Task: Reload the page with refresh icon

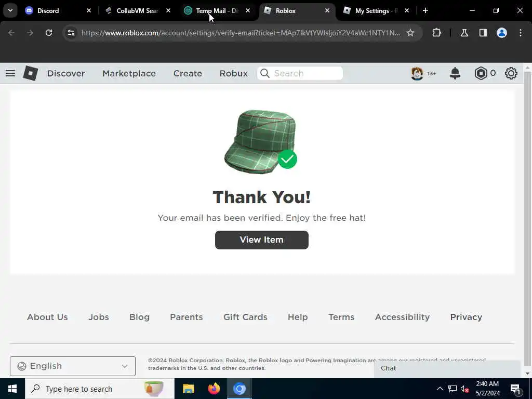Action: pyautogui.click(x=49, y=33)
